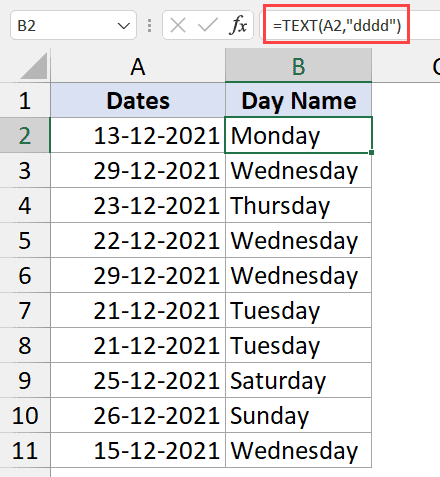Click the Day Name header cell

pos(298,100)
